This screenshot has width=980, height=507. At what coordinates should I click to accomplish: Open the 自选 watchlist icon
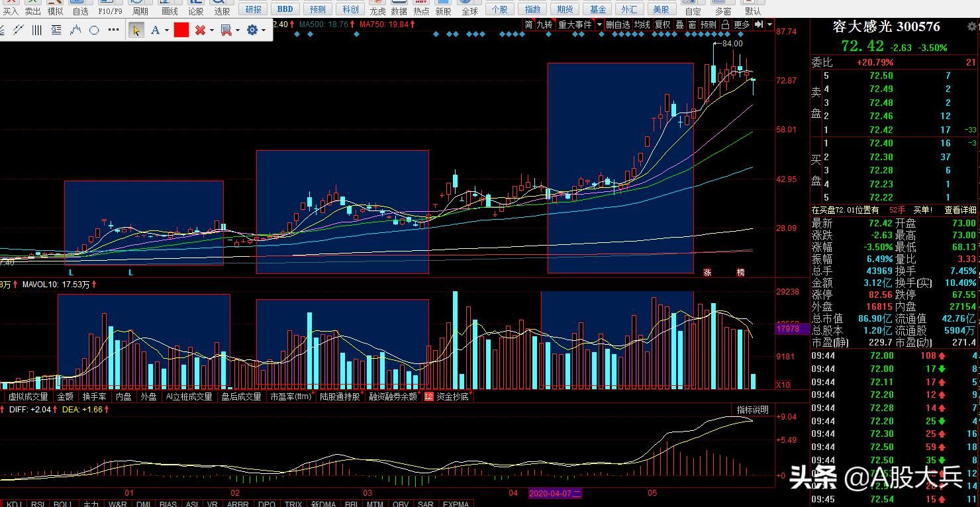(x=80, y=7)
